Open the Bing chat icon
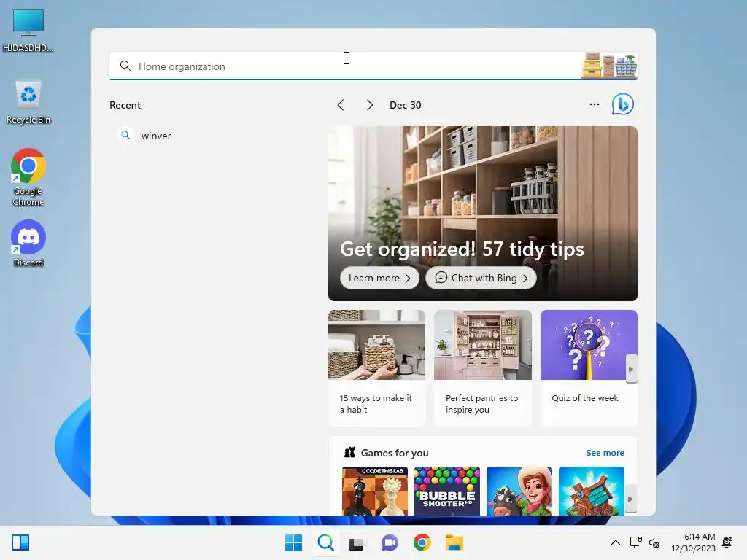The height and width of the screenshot is (560, 747). 623,104
